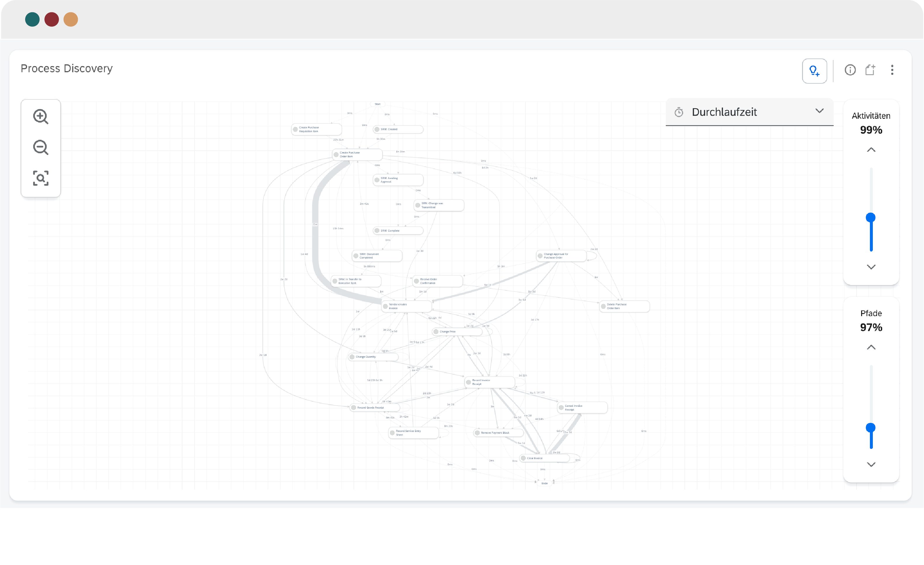Viewport: 924px width, 565px height.
Task: Click the Record Goods Receipt node
Action: pyautogui.click(x=374, y=408)
